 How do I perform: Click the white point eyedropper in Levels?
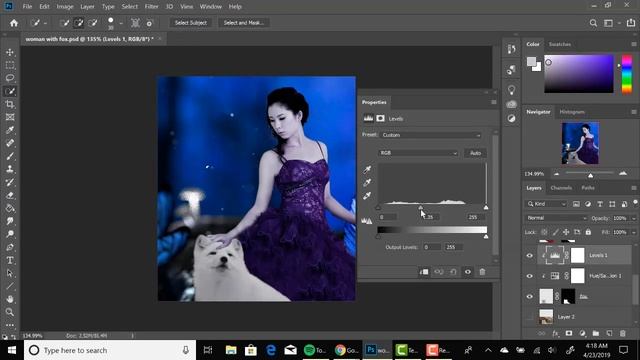pos(367,196)
